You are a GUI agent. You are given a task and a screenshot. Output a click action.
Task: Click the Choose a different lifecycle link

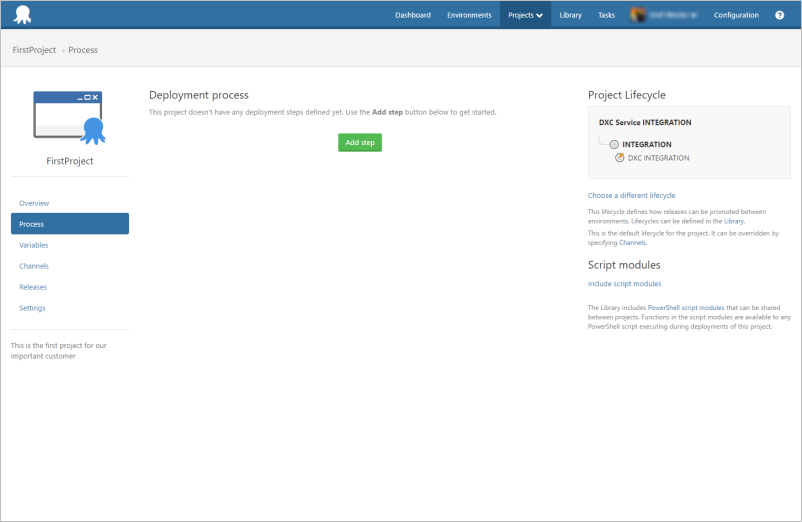(x=631, y=195)
